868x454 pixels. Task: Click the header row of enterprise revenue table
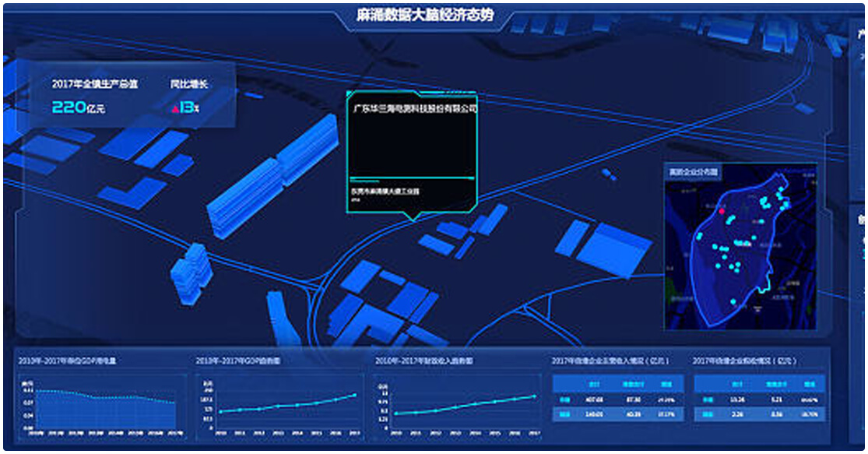[x=618, y=384]
